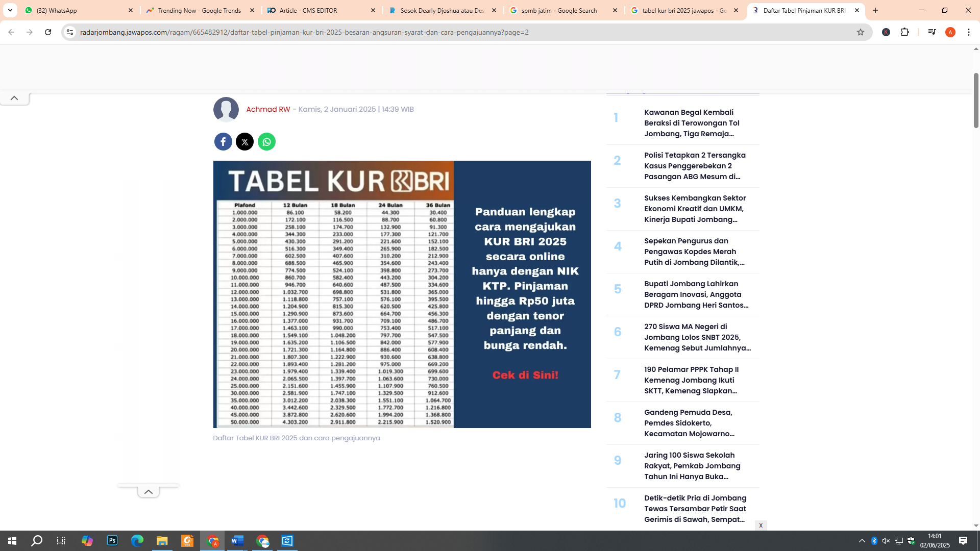
Task: Open Sepekan Pengurus Kopdes Merah Putih article
Action: [x=694, y=252]
